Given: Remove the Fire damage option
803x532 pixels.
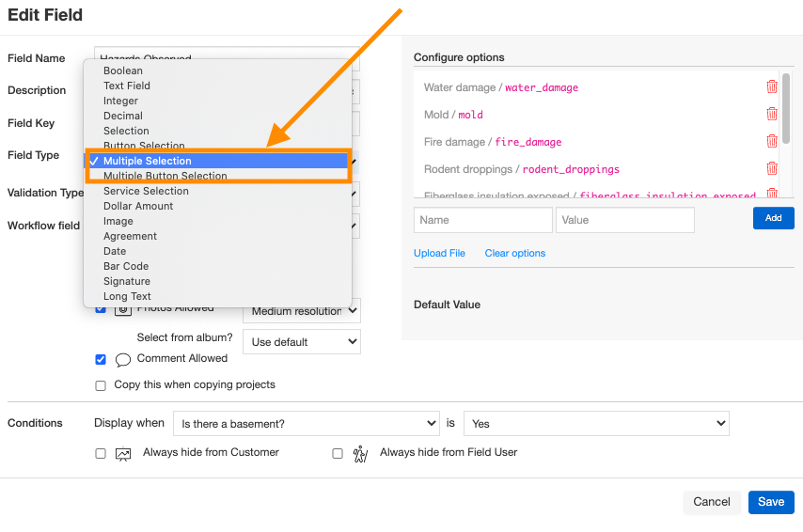Looking at the screenshot, I should point(772,141).
